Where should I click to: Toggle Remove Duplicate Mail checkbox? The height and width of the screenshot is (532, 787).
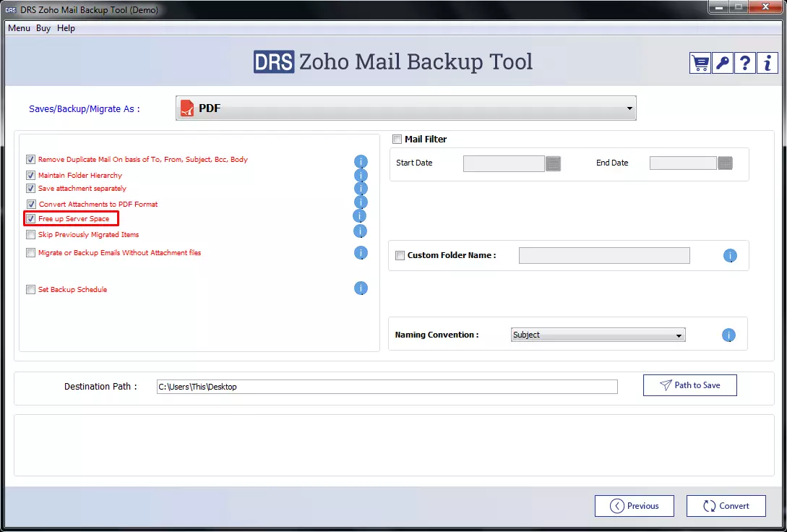click(30, 160)
